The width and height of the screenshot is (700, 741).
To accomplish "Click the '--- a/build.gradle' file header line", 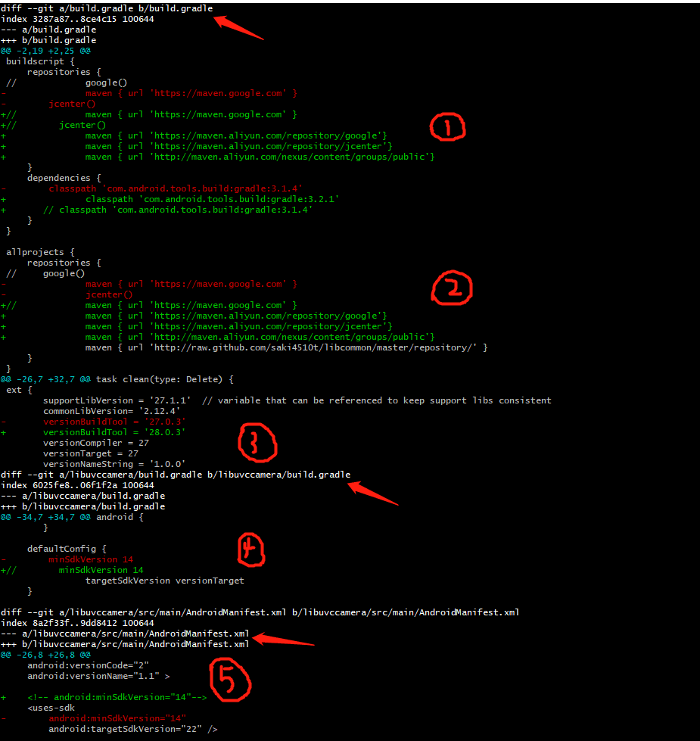I will point(48,30).
